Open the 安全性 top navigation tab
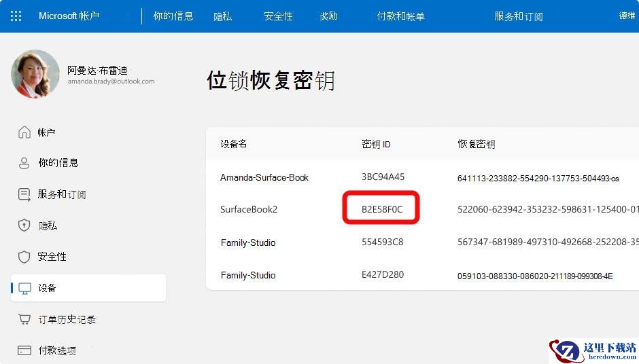This screenshot has height=364, width=639. tap(278, 16)
